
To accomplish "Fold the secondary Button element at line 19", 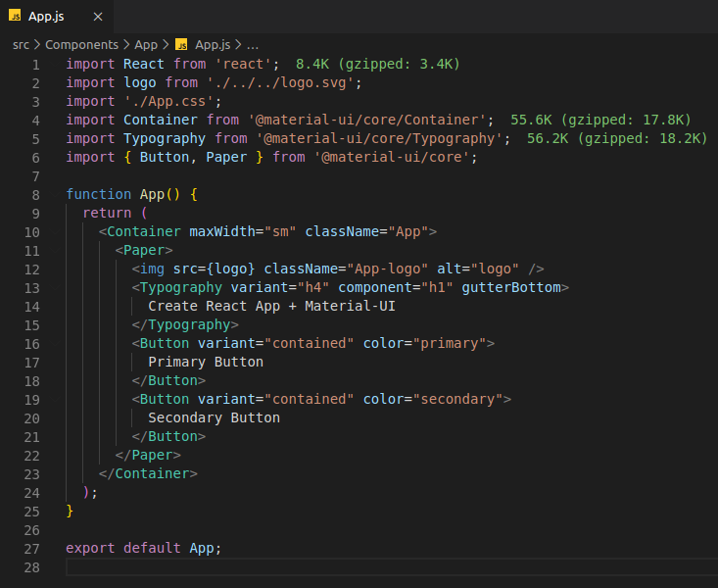I will 56,400.
